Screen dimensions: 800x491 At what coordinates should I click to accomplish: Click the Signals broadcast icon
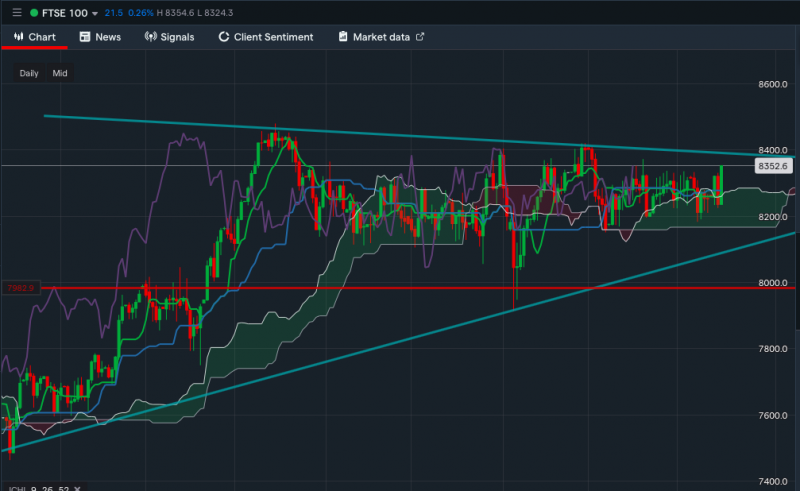point(151,37)
